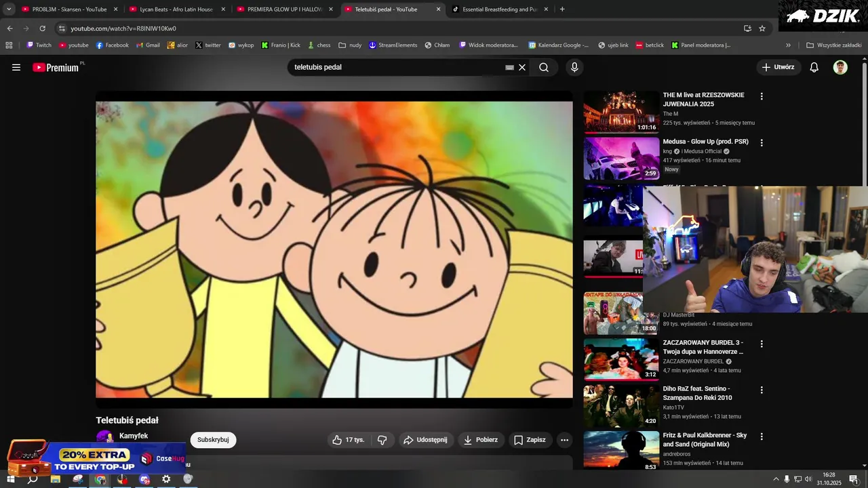Open options for THE M live video
Image resolution: width=868 pixels, height=488 pixels.
pyautogui.click(x=762, y=96)
